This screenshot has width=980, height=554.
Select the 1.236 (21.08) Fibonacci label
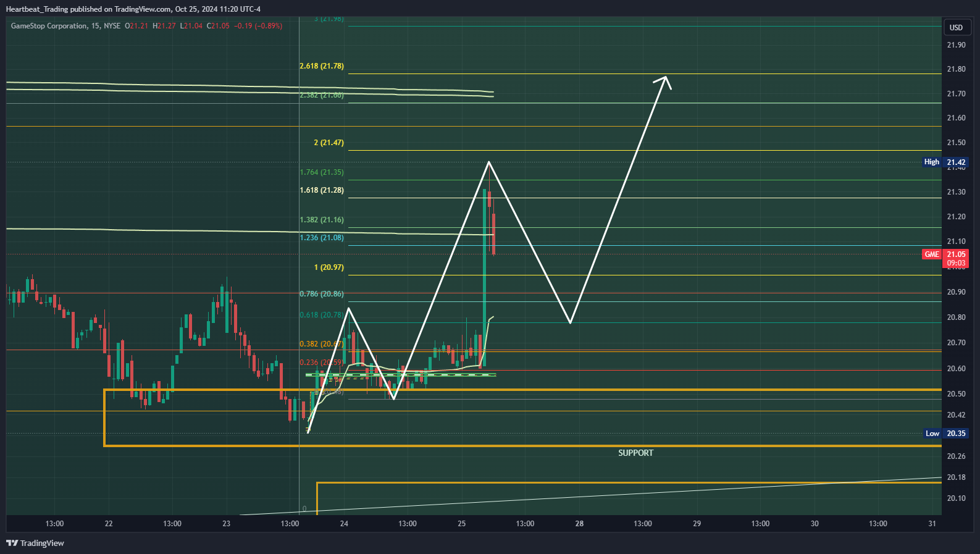click(322, 238)
